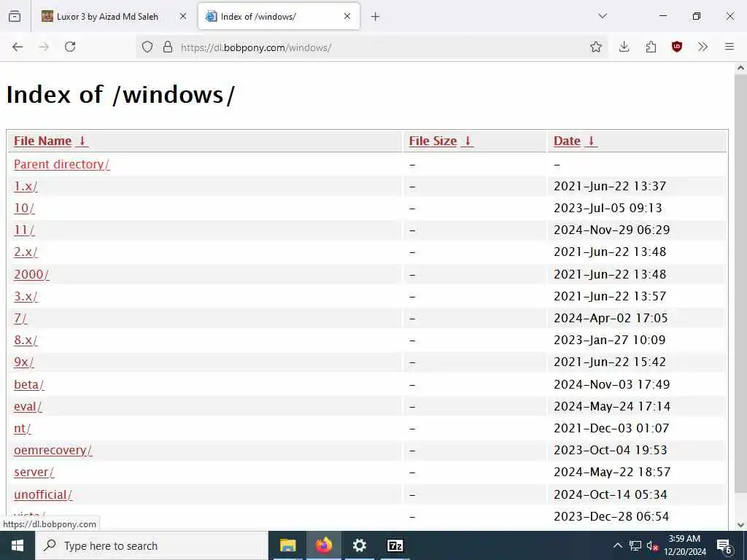747x560 pixels.
Task: Click the scrollbar down arrow
Action: point(741,525)
